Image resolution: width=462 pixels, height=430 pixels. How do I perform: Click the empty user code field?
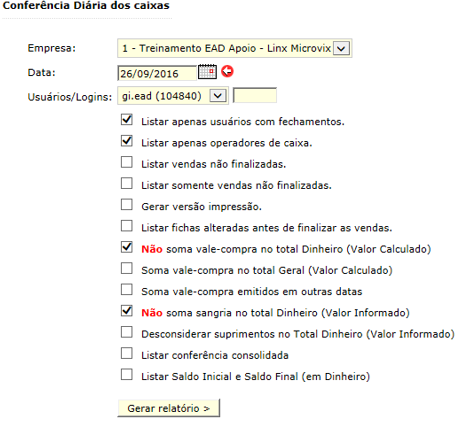click(x=255, y=96)
